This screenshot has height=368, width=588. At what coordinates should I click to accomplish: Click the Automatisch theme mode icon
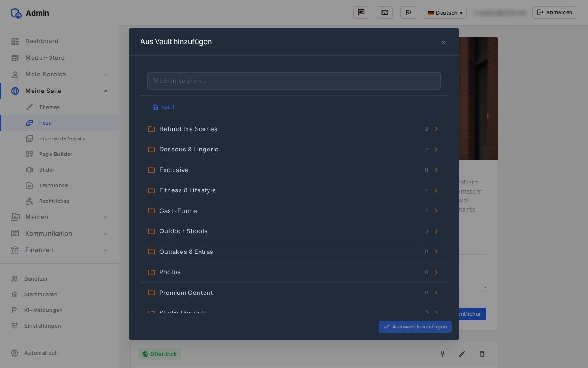point(15,353)
